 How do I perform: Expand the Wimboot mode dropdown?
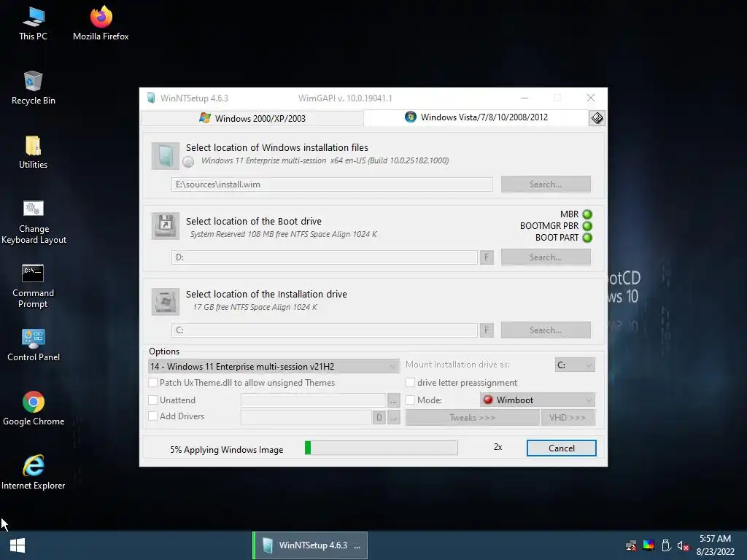(x=538, y=400)
